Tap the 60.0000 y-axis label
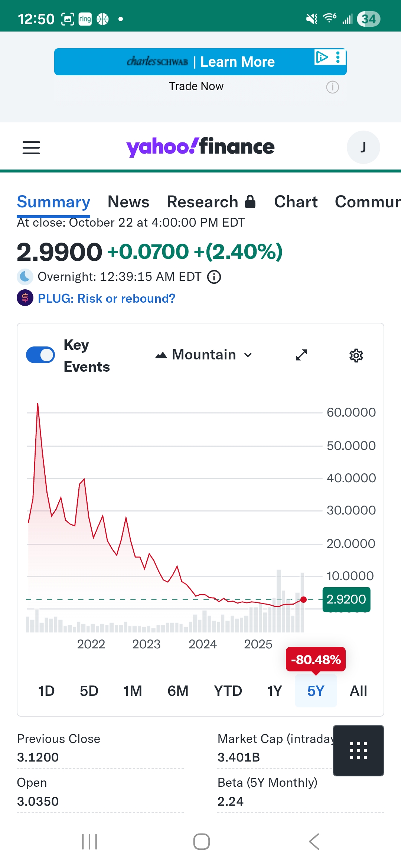This screenshot has width=401, height=868. click(x=351, y=412)
